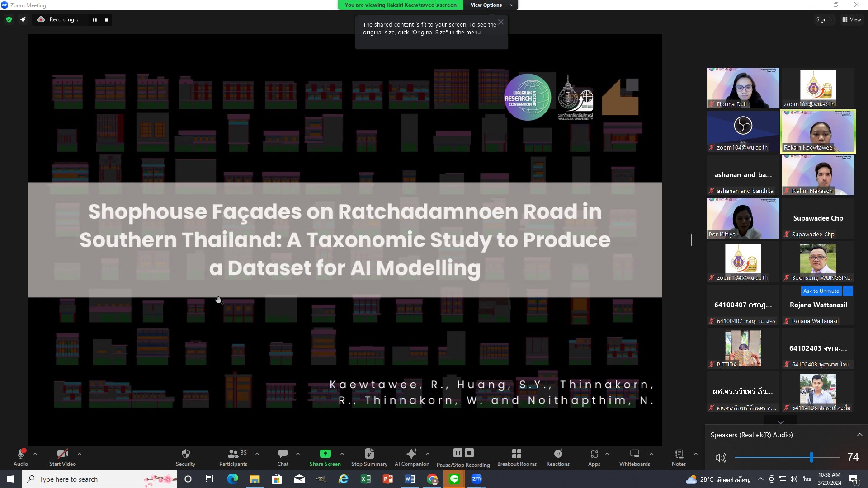The image size is (868, 488).
Task: Open the Notes tool
Action: tap(679, 454)
